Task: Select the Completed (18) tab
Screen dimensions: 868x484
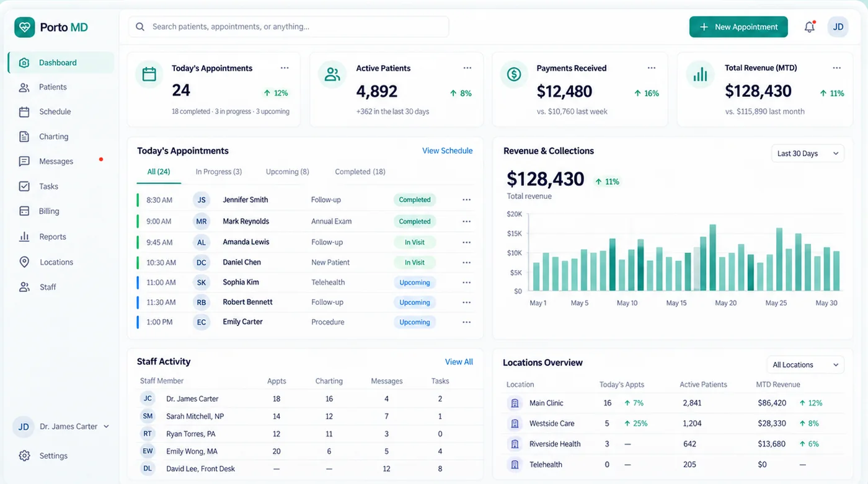Action: 360,172
